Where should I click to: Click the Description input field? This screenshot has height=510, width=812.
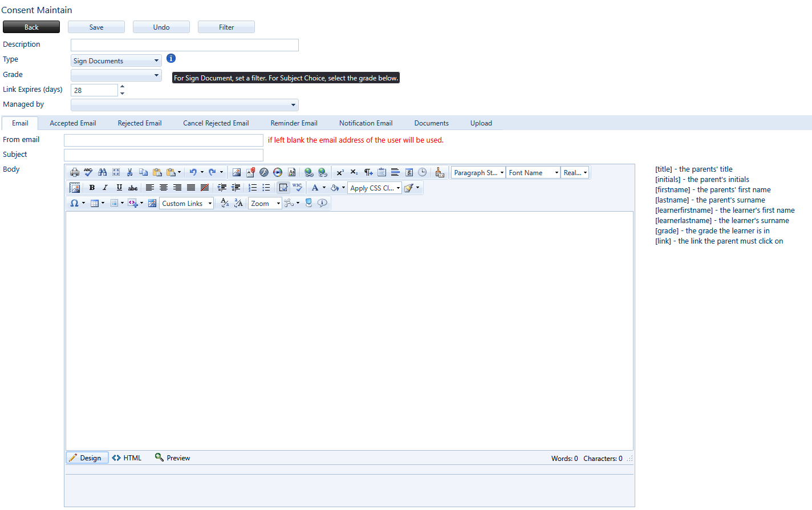click(x=185, y=45)
